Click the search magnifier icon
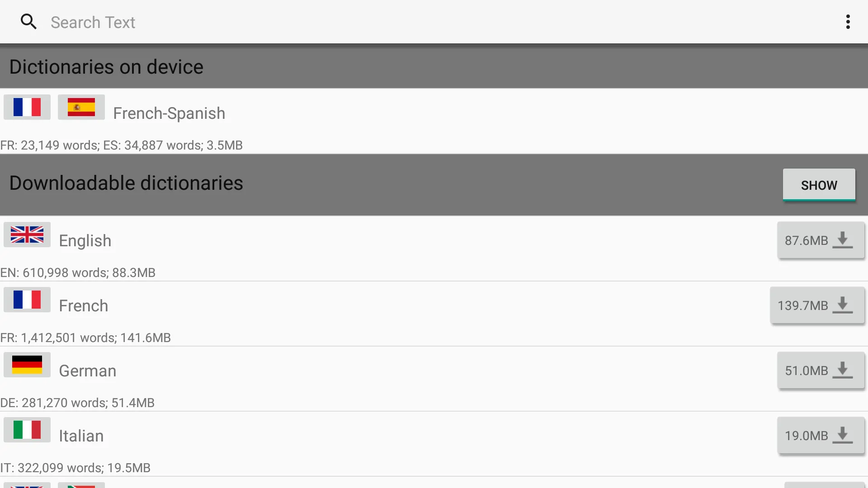This screenshot has height=488, width=868. coord(28,22)
